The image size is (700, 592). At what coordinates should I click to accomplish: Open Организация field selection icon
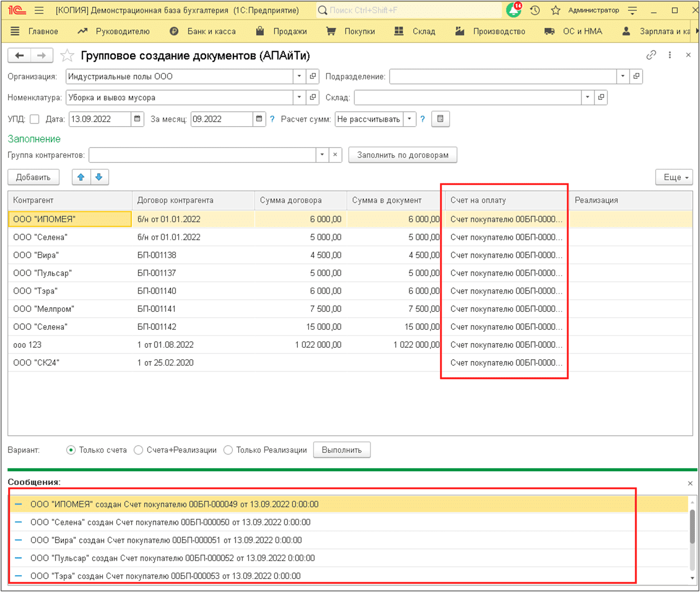pos(313,76)
